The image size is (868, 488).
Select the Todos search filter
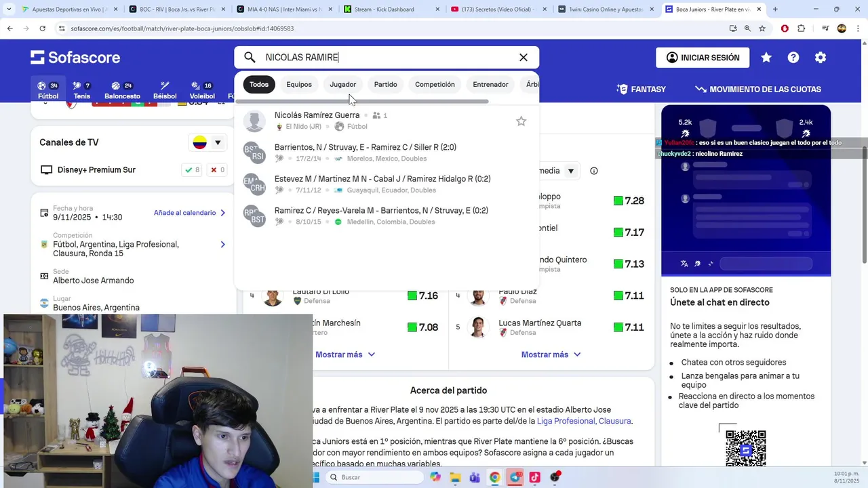tap(259, 85)
